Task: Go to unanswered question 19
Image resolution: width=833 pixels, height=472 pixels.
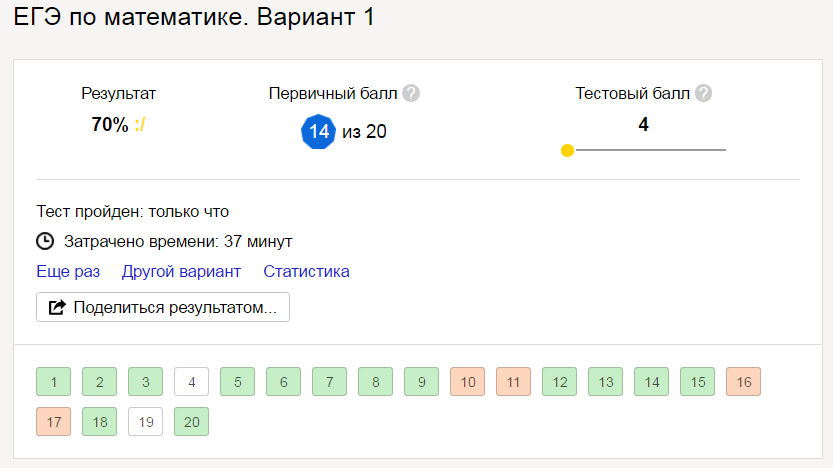Action: [145, 422]
